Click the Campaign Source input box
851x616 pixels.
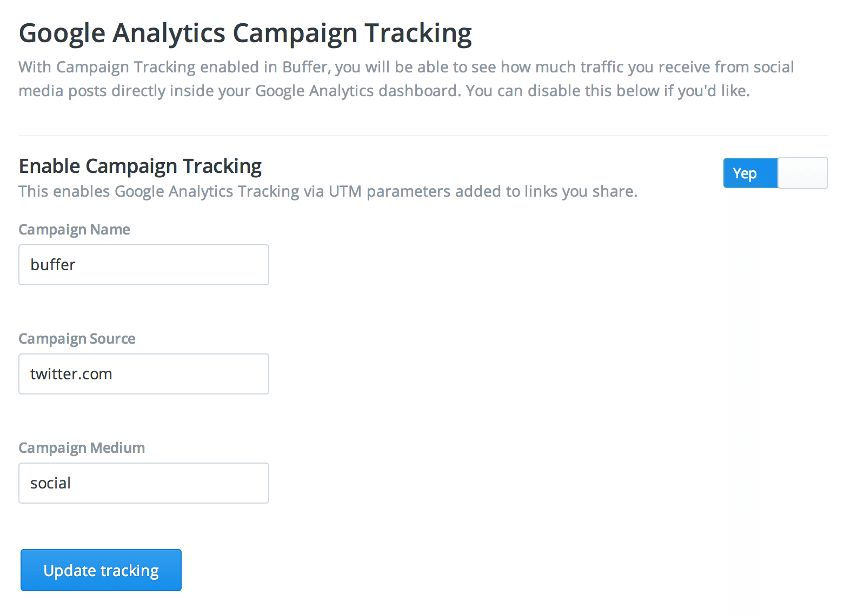click(x=143, y=373)
